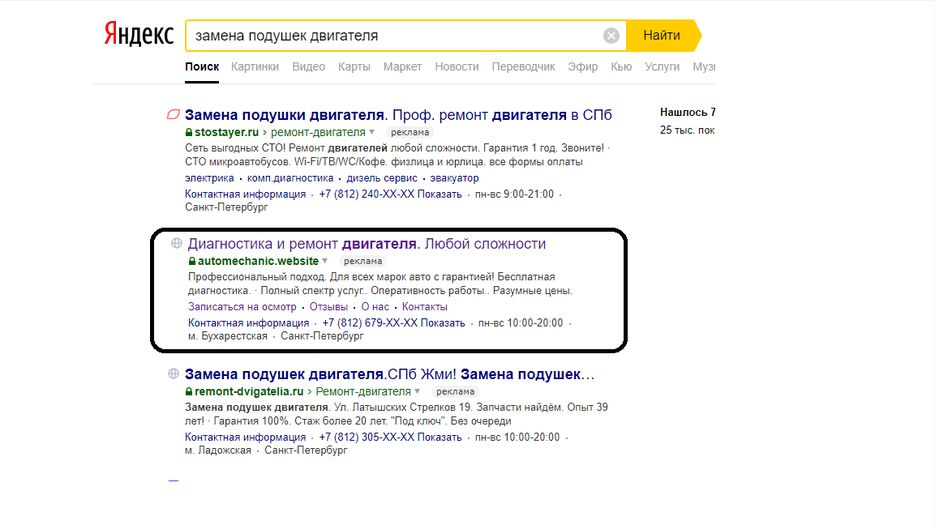Click the Ремонт-двигателя path after remont-dvigatelia.ru
935x525 pixels.
363,392
